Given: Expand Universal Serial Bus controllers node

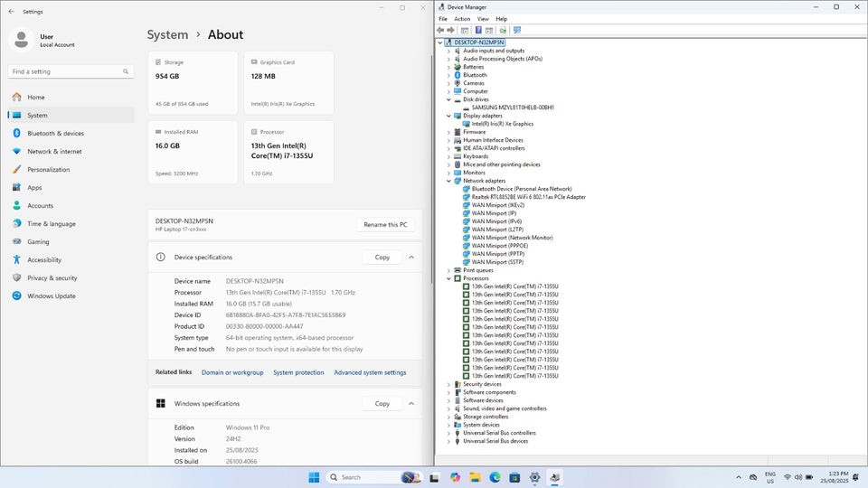Looking at the screenshot, I should 448,433.
